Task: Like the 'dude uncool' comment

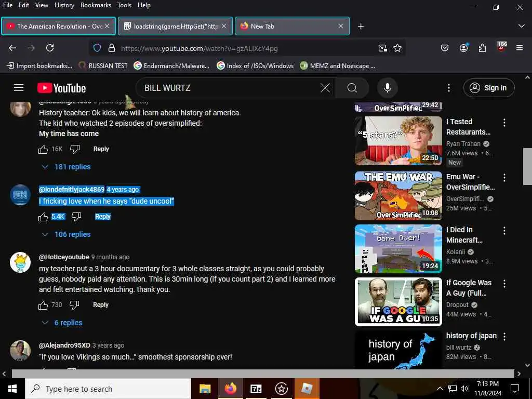Action: click(x=43, y=217)
